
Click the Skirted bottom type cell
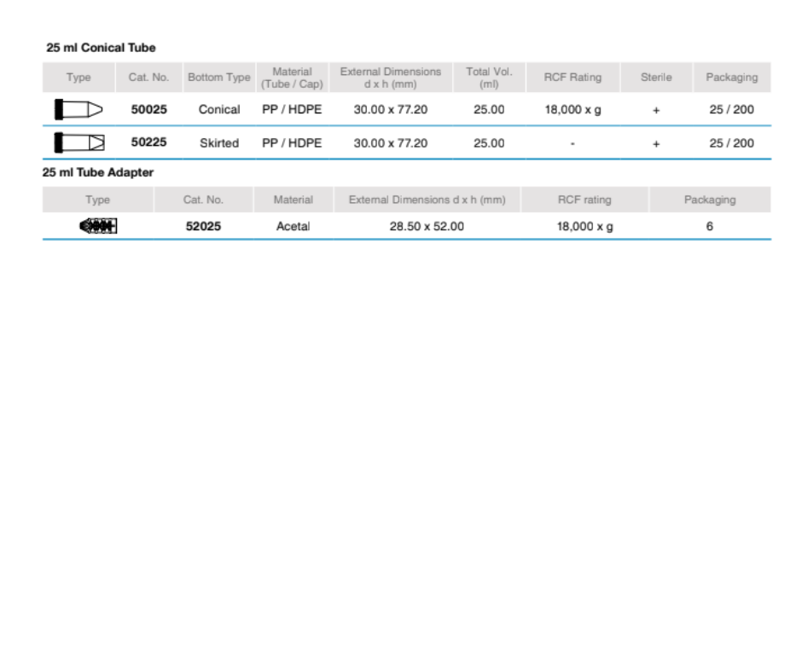point(219,143)
